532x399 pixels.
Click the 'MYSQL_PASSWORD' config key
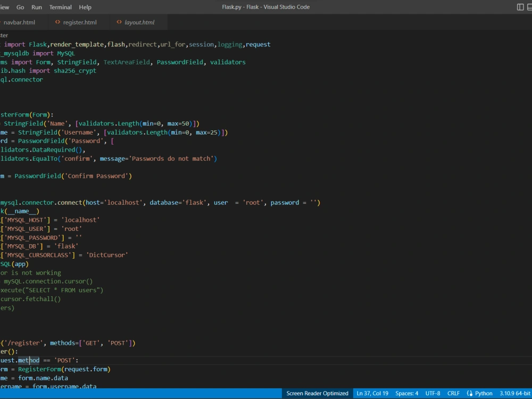point(32,237)
